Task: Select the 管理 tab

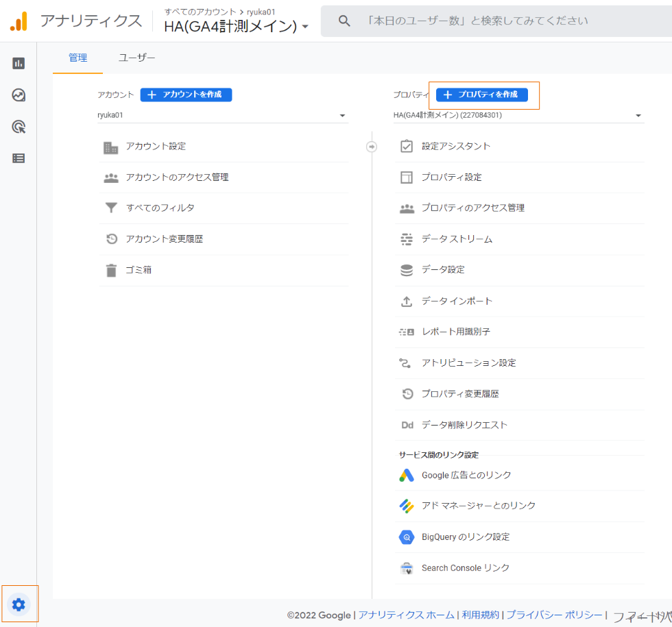Action: [77, 58]
